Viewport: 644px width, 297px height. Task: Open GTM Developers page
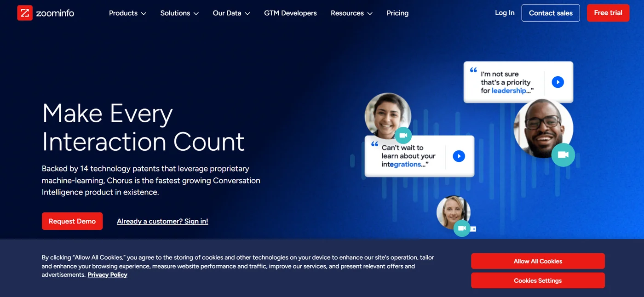pos(290,13)
